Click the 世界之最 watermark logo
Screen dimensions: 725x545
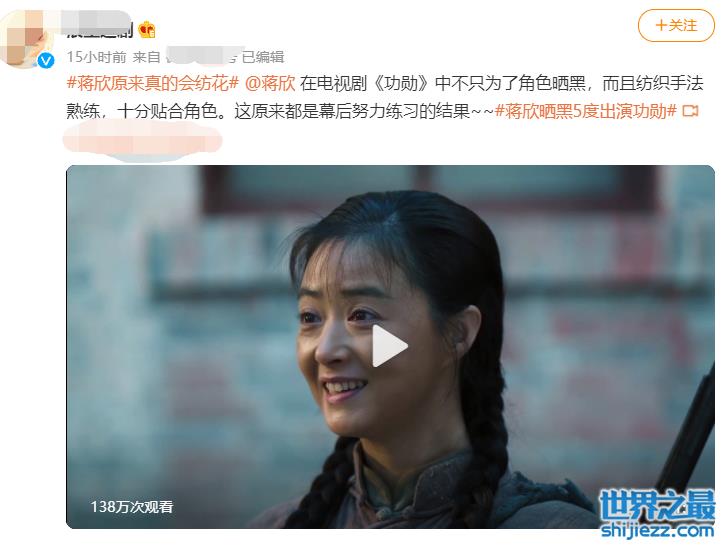click(x=657, y=505)
